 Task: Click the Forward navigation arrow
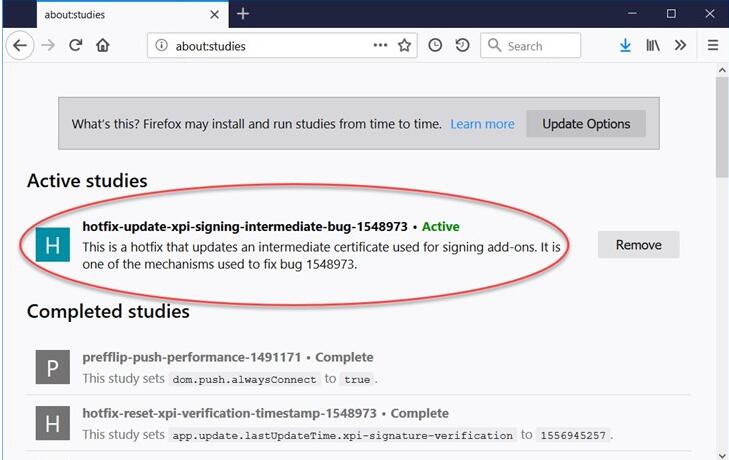(47, 45)
